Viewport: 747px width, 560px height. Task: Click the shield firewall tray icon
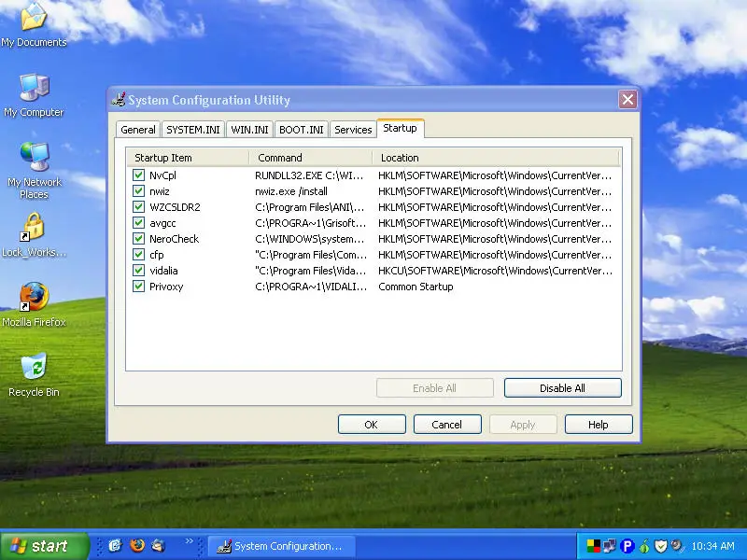click(x=661, y=546)
